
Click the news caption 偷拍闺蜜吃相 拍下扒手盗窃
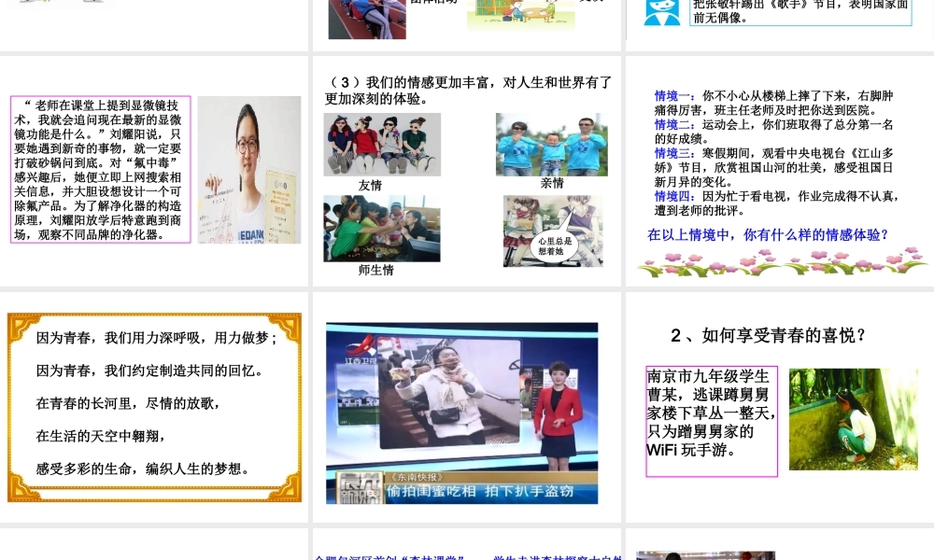(x=480, y=492)
